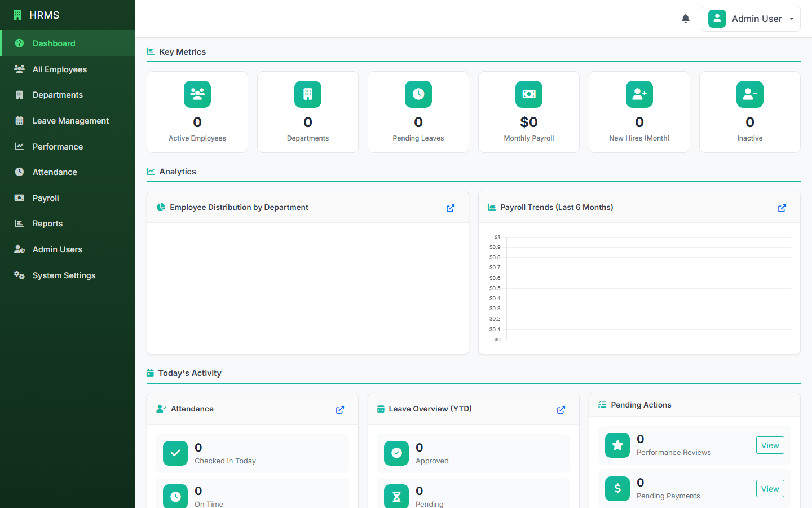Select the New Hires user-plus icon
Viewport: 812px width, 508px height.
(x=639, y=94)
